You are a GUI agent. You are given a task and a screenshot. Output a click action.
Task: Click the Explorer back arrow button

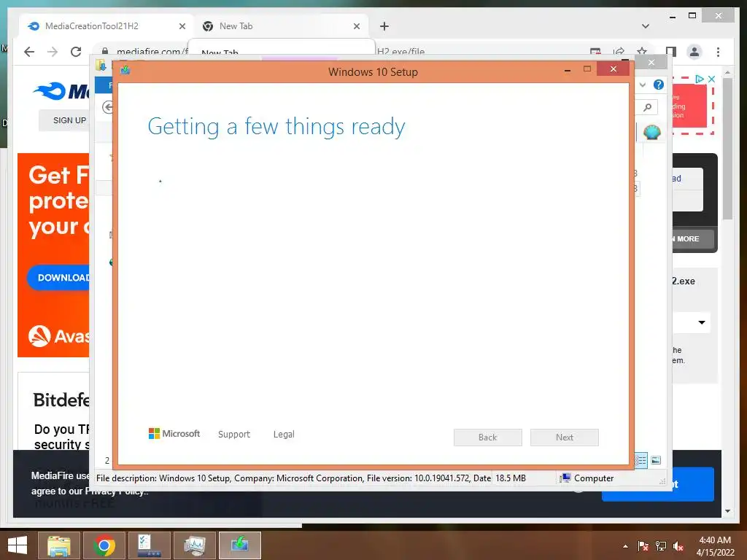point(108,107)
